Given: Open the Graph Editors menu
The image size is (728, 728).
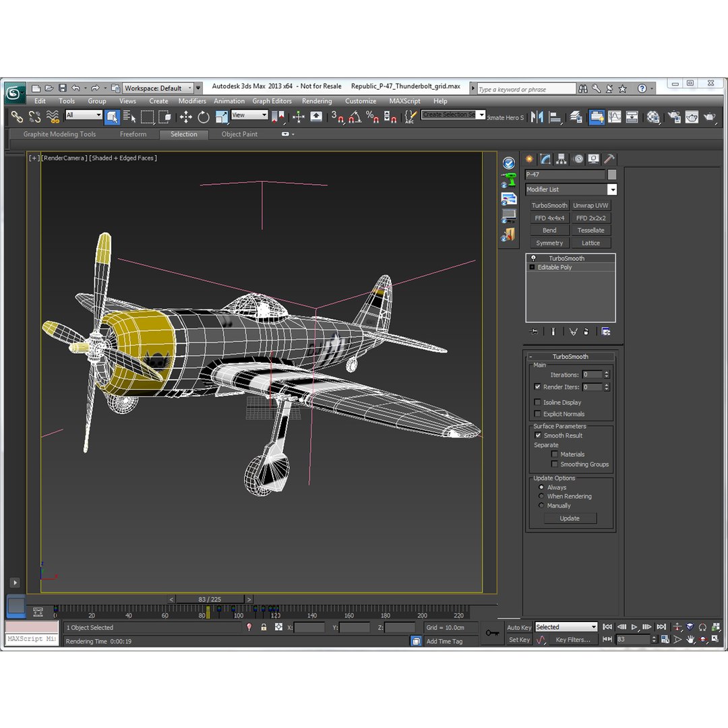Looking at the screenshot, I should tap(272, 100).
